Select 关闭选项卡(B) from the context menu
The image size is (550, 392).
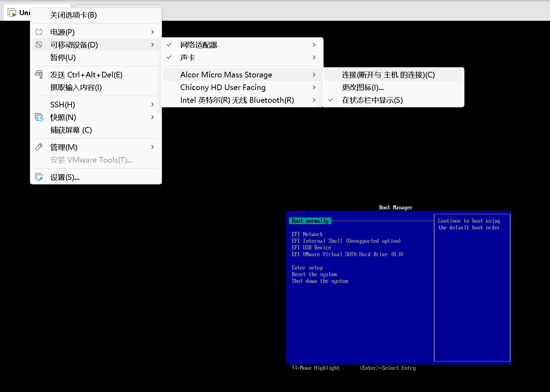(73, 15)
